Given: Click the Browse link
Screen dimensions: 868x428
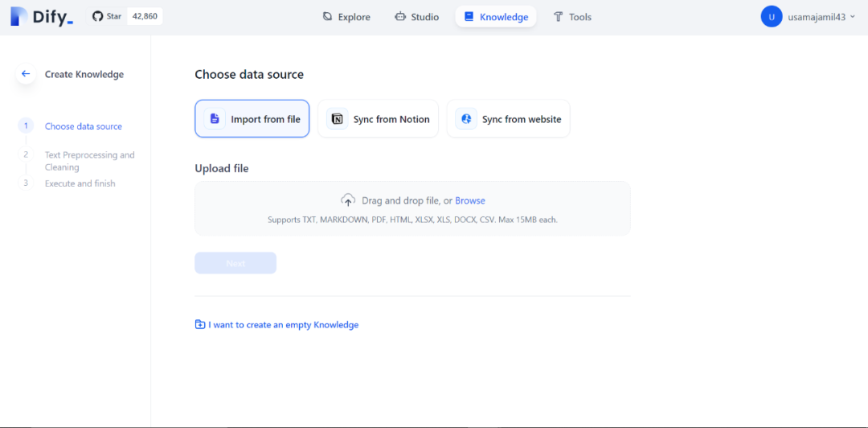Looking at the screenshot, I should pos(470,200).
